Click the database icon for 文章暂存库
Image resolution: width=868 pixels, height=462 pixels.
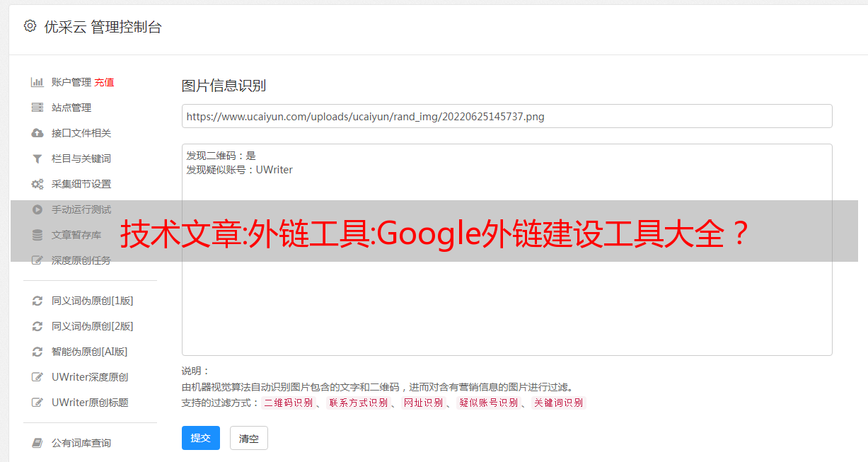(x=37, y=235)
